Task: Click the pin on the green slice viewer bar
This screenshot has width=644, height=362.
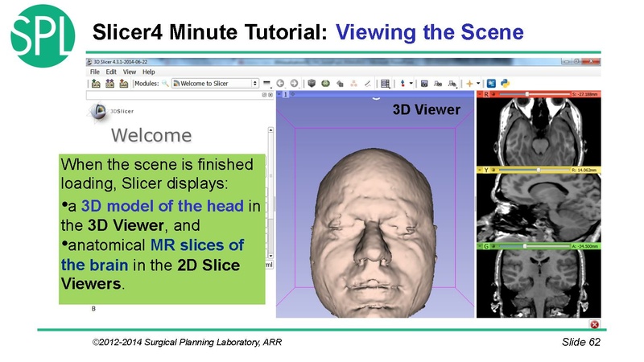Action: [x=480, y=246]
